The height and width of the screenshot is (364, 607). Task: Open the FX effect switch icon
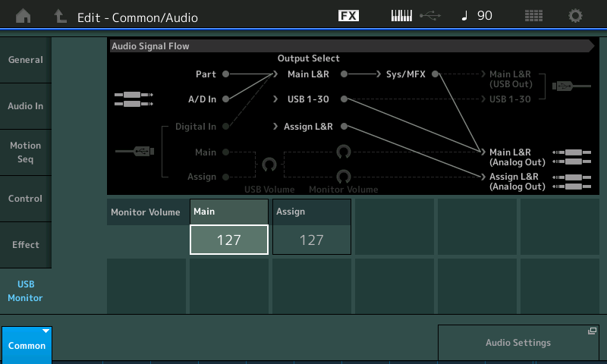pyautogui.click(x=348, y=15)
